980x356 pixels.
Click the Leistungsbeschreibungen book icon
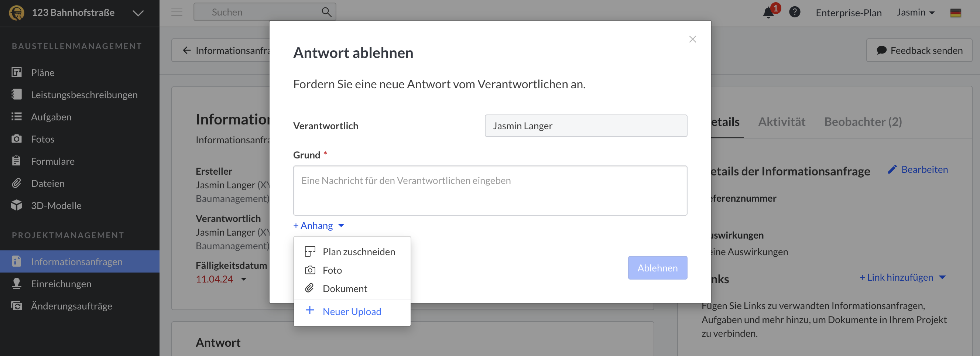click(x=16, y=94)
